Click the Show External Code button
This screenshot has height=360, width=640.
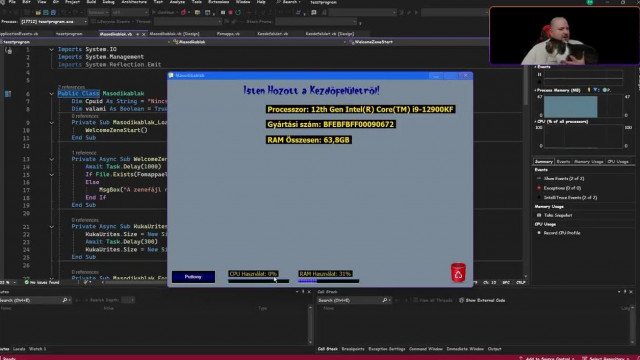coord(482,300)
